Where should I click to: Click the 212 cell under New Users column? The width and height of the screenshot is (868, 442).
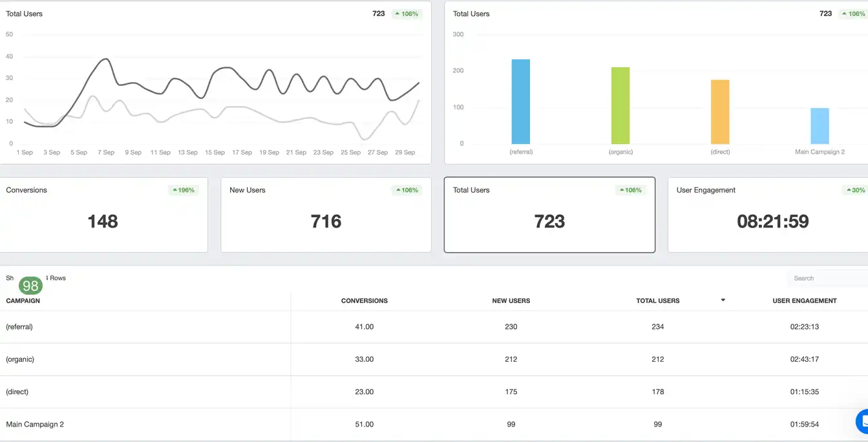pyautogui.click(x=511, y=359)
